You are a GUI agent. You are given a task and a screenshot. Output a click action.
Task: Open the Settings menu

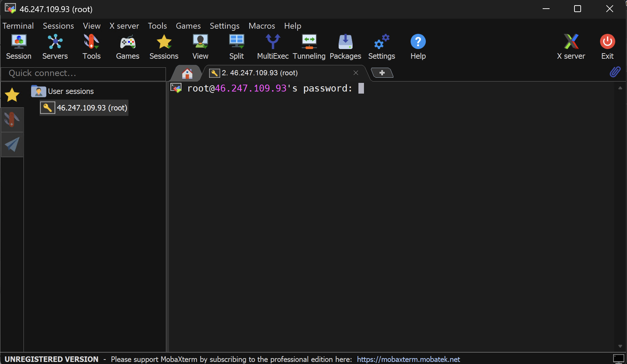click(x=225, y=26)
